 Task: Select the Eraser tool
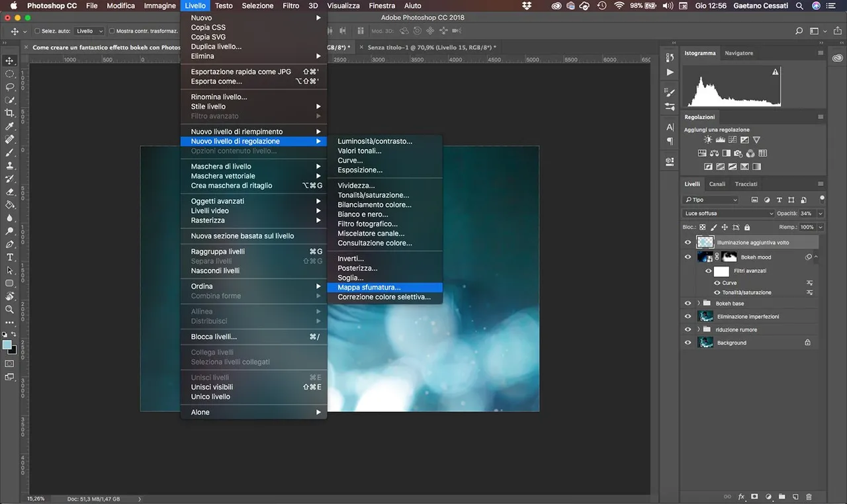coord(10,191)
